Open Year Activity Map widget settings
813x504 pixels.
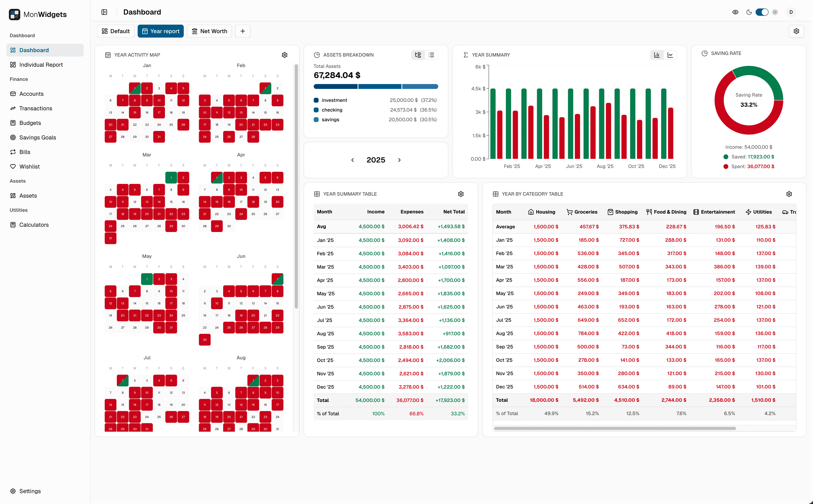click(x=285, y=55)
